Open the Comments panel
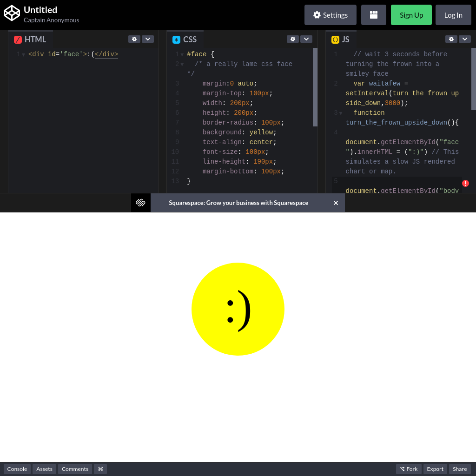The height and width of the screenshot is (476, 476). [75, 469]
